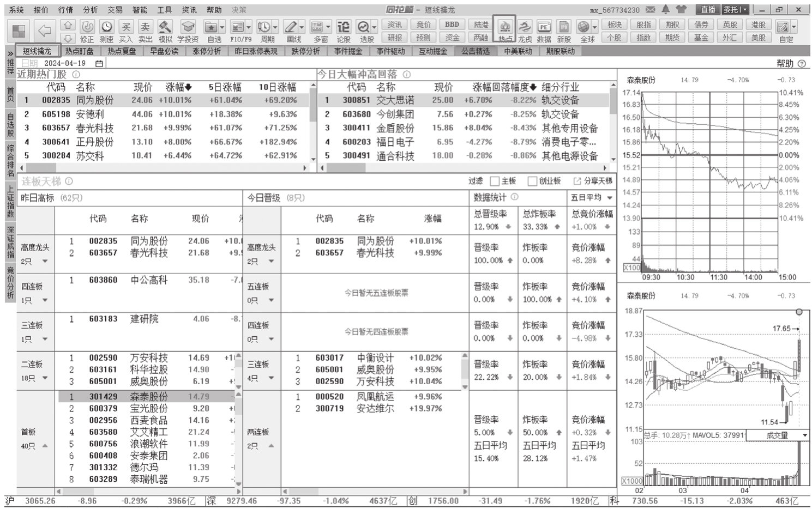
Task: Switch to the 涨停分析 tab
Action: point(207,51)
